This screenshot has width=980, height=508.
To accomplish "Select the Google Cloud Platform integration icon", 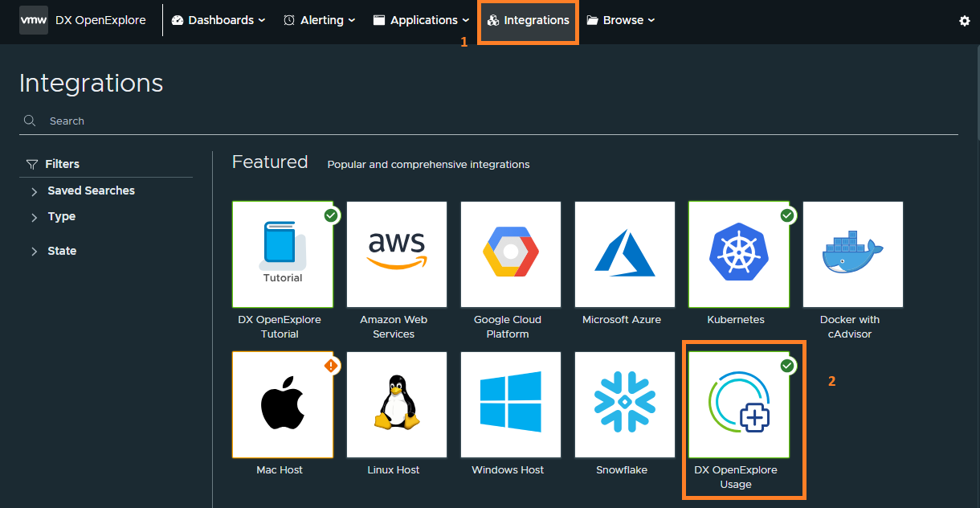I will pos(511,254).
